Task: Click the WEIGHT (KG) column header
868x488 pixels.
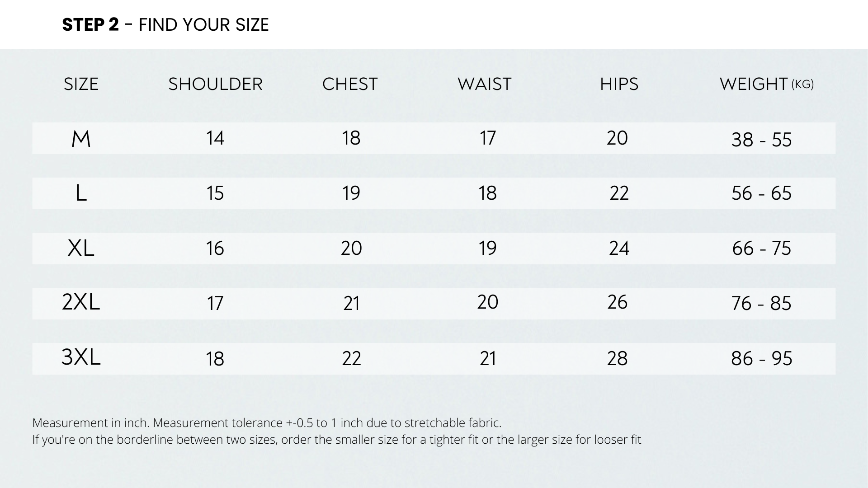Action: 766,84
